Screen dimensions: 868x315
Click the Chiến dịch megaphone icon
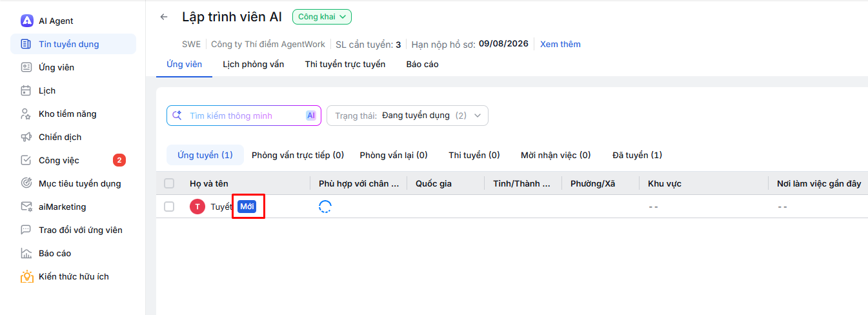point(26,137)
